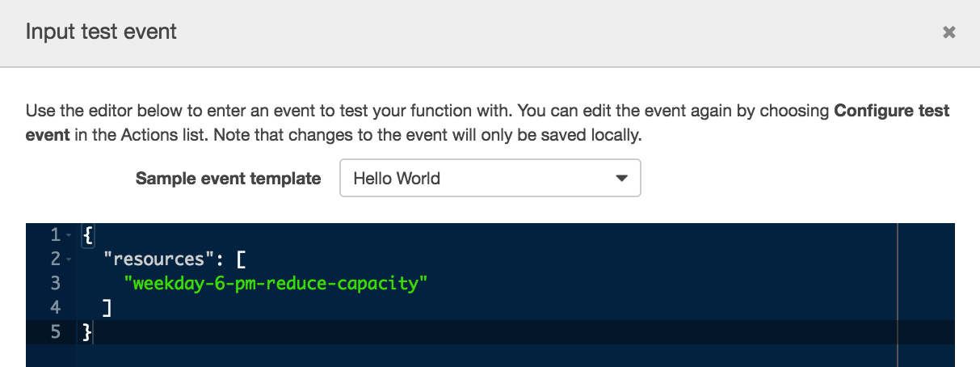Click the closing square bracket on line 4
Screen dimensions: 980x367
[x=107, y=308]
